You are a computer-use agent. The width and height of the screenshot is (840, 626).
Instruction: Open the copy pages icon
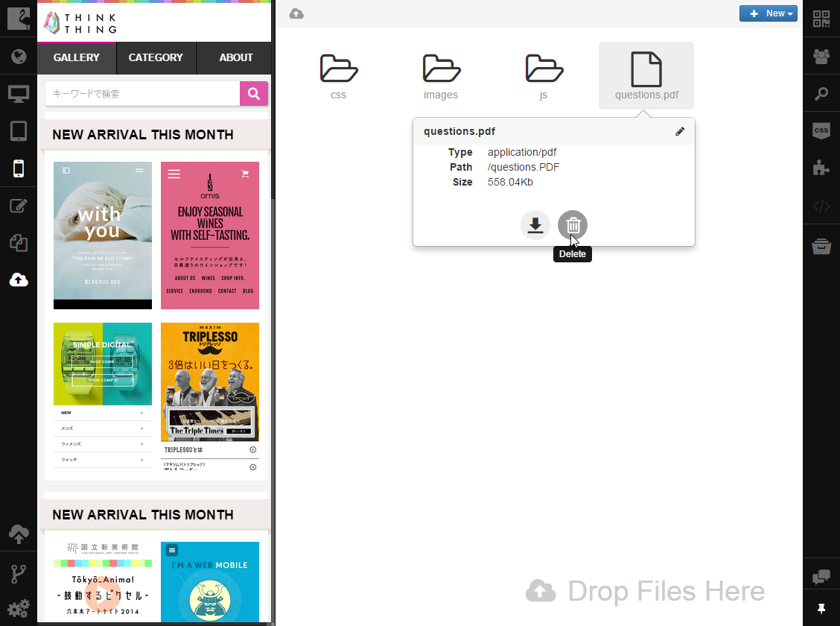point(18,243)
